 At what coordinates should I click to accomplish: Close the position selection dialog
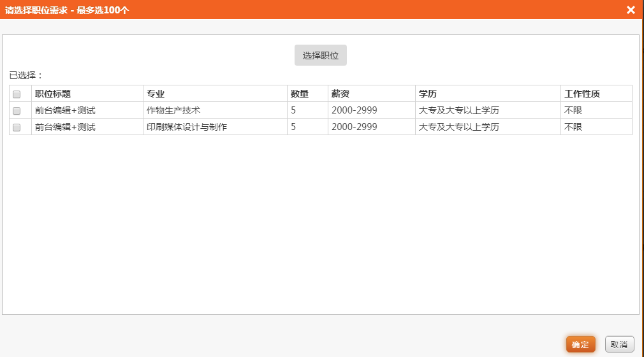point(631,10)
